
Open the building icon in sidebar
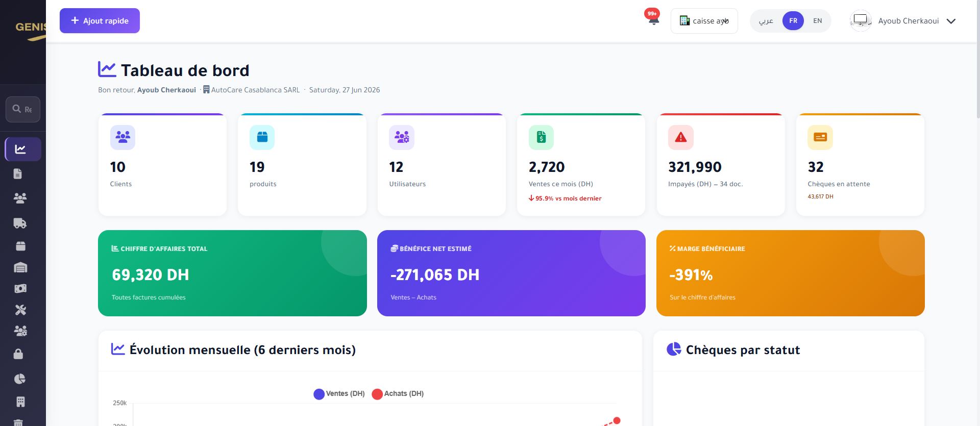[20, 402]
